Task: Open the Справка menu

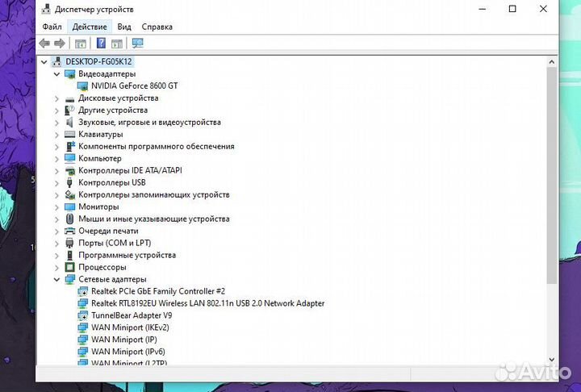Action: 157,27
